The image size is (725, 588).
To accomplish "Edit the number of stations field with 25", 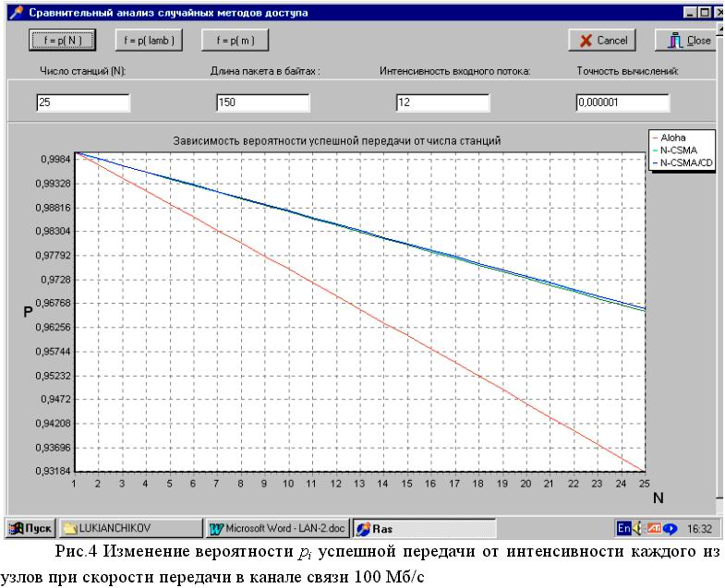I will click(x=83, y=102).
